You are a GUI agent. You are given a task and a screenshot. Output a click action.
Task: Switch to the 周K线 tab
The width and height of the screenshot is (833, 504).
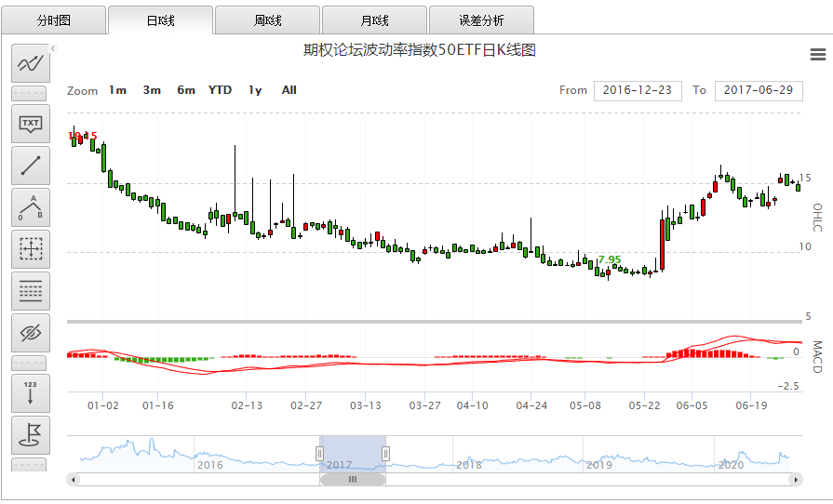click(x=267, y=20)
